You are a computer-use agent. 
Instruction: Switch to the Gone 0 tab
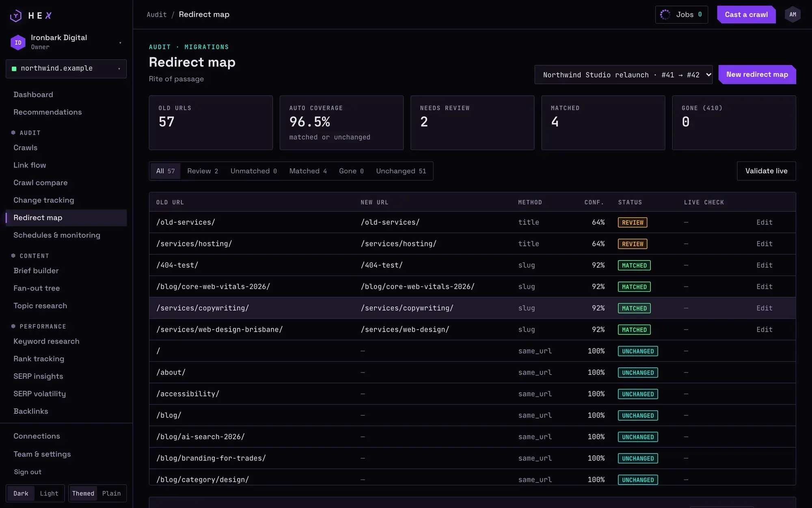coord(351,171)
